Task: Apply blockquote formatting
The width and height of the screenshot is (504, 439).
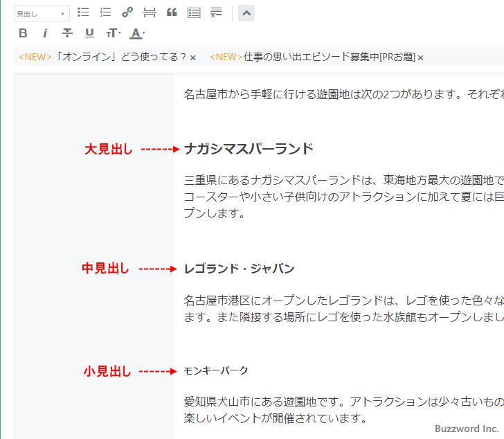Action: 172,13
